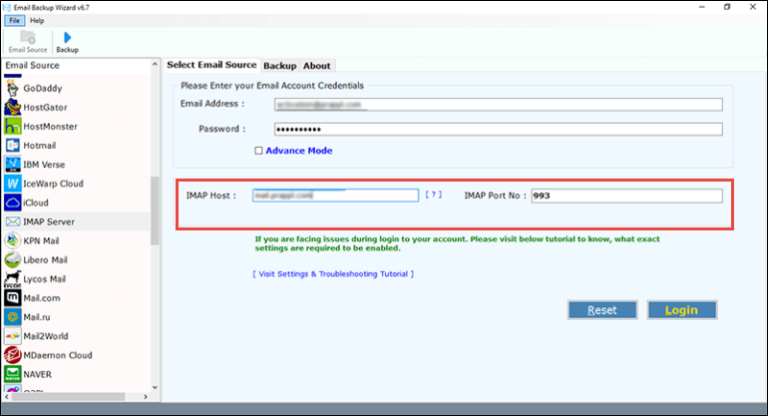Click the Backup toolbar play icon

[67, 37]
